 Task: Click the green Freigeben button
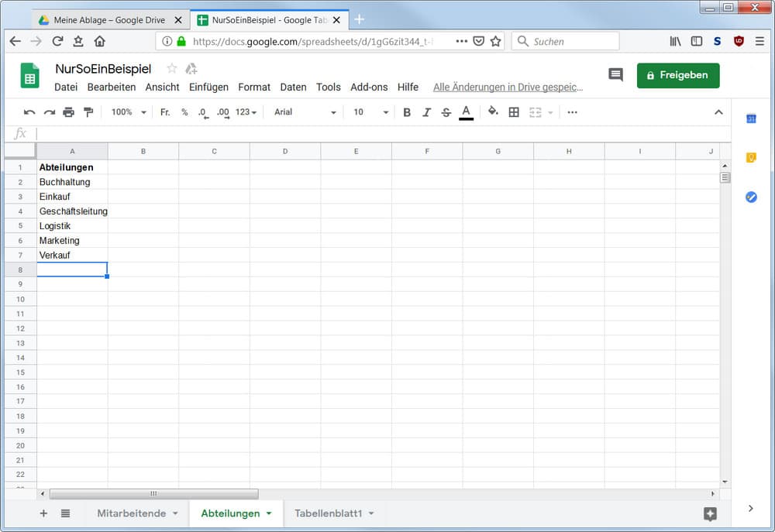(677, 75)
